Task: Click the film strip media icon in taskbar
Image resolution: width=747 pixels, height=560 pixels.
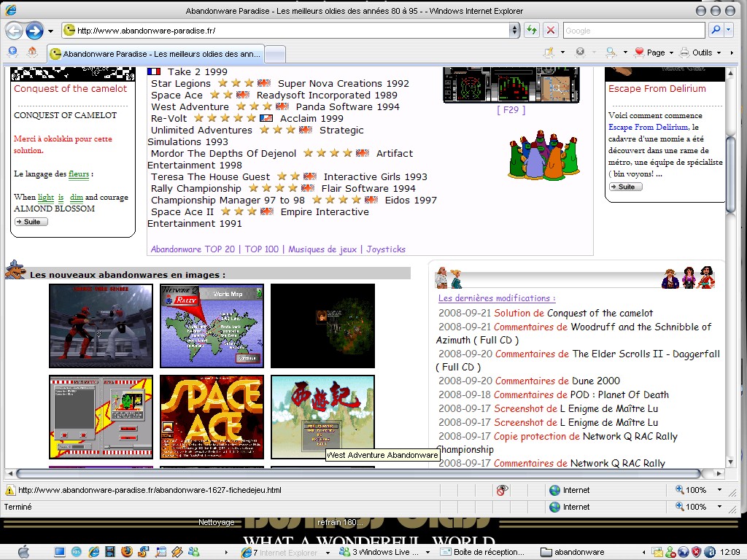Action: pos(110,552)
